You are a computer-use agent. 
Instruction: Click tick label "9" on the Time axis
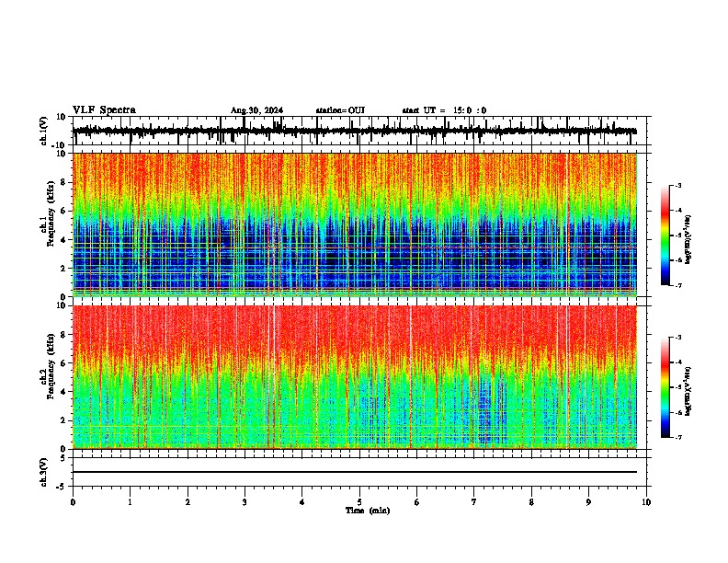588,502
